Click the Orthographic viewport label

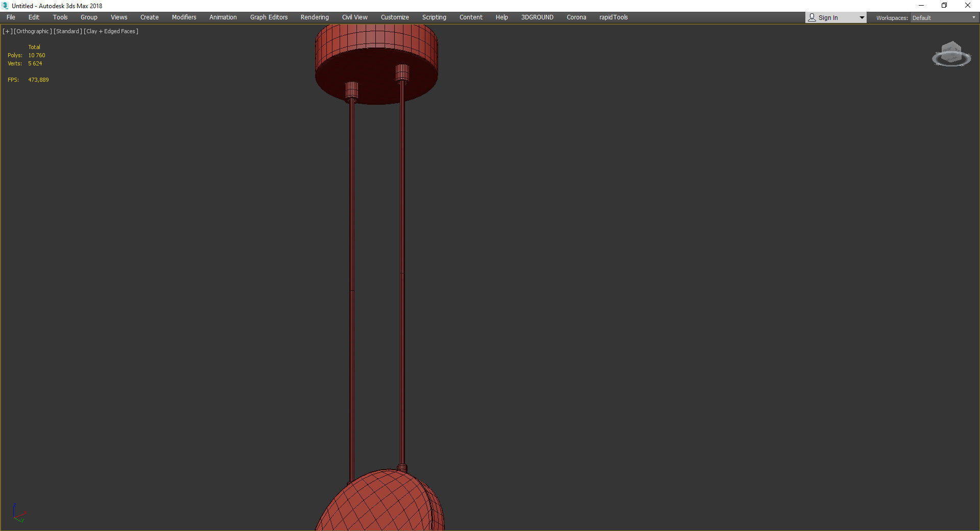pos(33,31)
